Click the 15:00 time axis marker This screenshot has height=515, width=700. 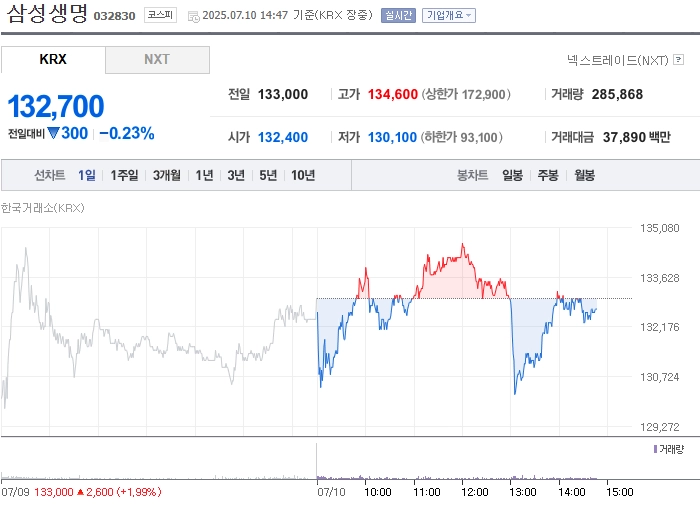pyautogui.click(x=620, y=492)
